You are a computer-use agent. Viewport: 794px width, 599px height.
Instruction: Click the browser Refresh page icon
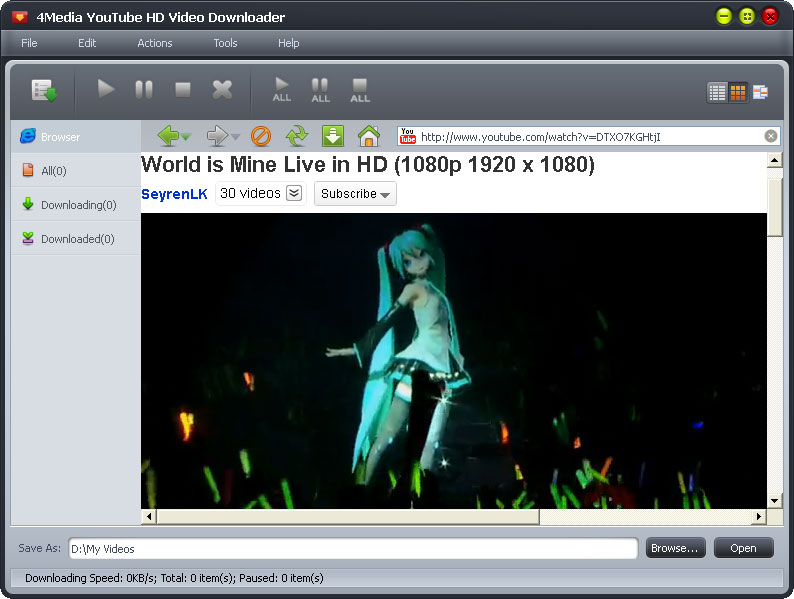pos(297,136)
